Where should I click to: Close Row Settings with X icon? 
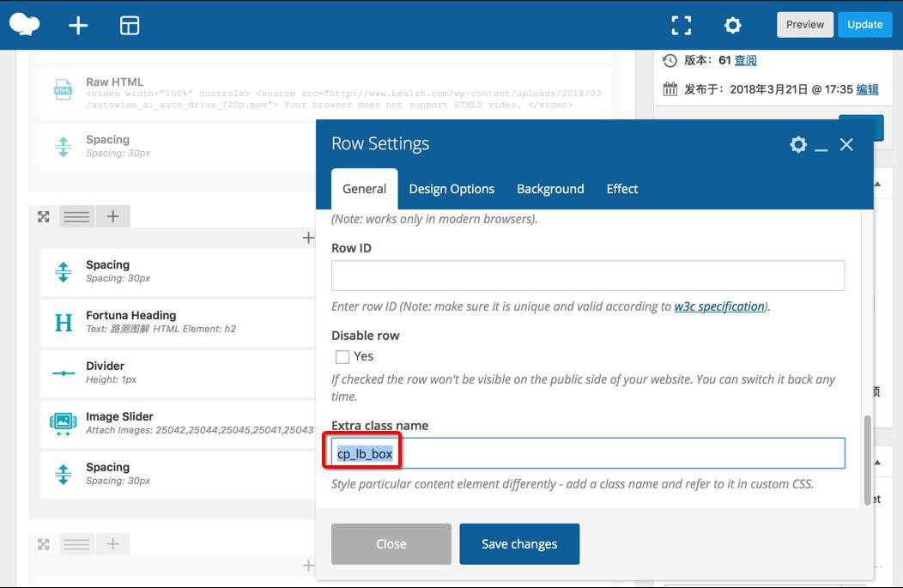click(x=846, y=144)
